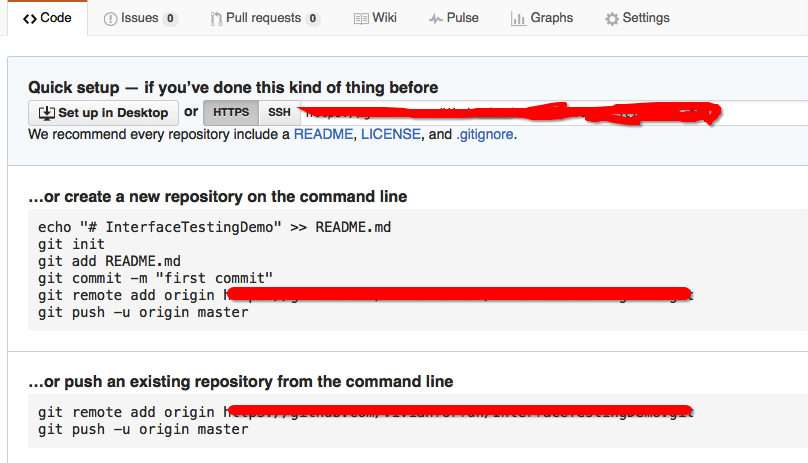Open the Pull requests tab
This screenshot has height=463, width=808.
tap(265, 18)
